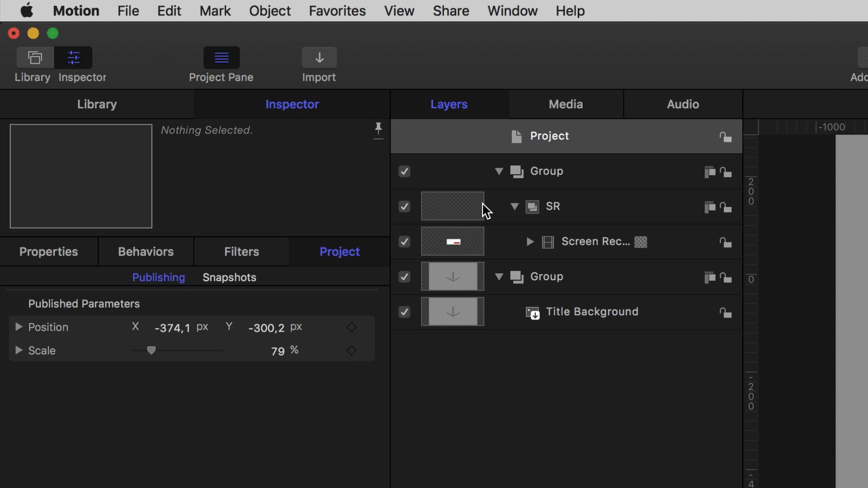
Task: Toggle the Title Background checkbox
Action: 404,312
